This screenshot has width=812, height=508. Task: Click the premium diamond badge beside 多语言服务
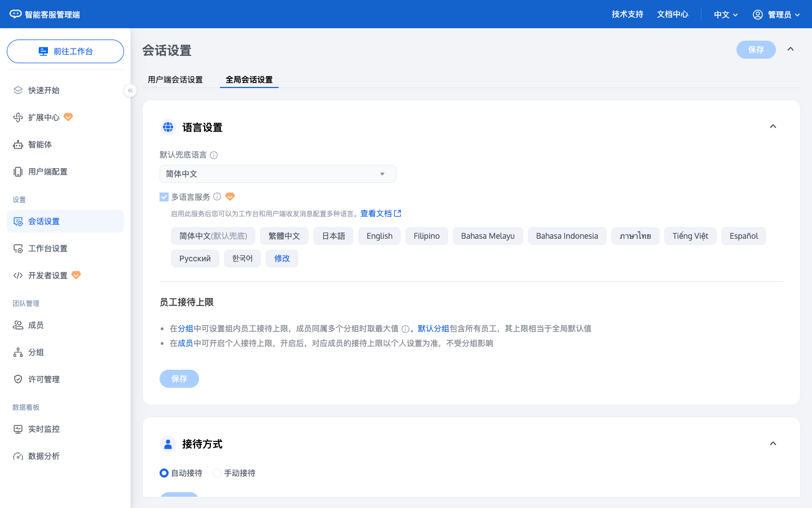click(x=230, y=196)
